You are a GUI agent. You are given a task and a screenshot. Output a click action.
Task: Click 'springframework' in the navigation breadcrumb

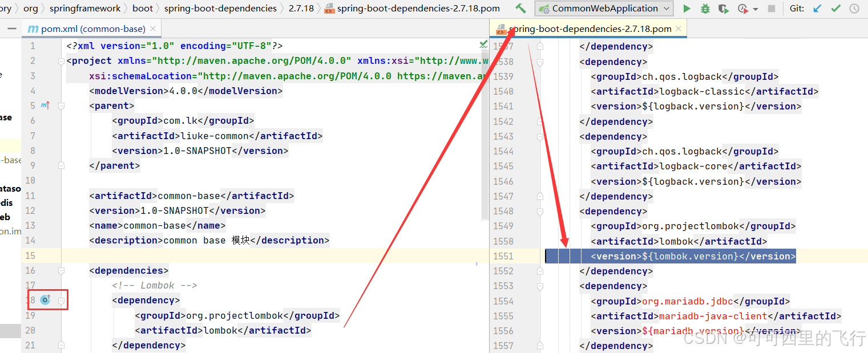[x=85, y=9]
